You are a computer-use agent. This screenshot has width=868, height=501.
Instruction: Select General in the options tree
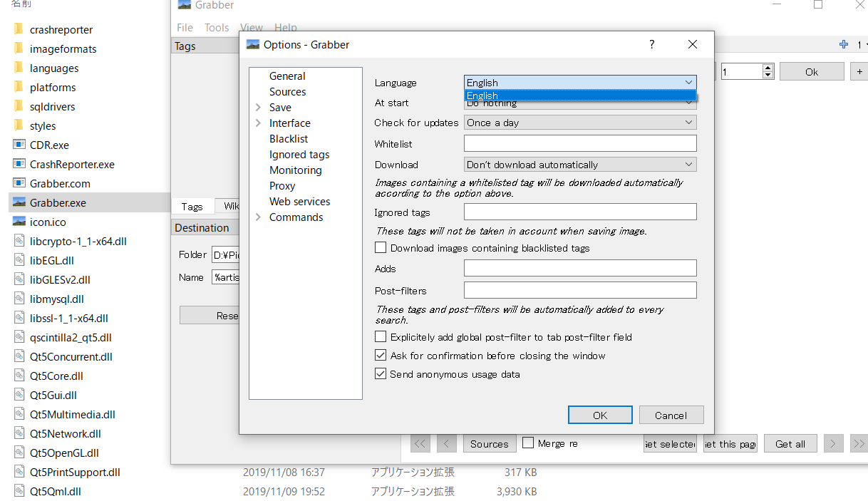click(287, 76)
